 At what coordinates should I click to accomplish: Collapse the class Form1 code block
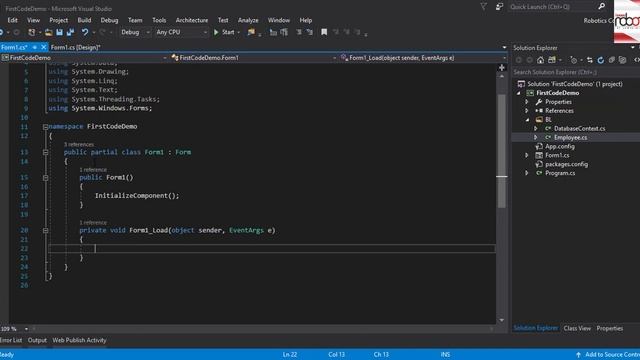(45, 152)
